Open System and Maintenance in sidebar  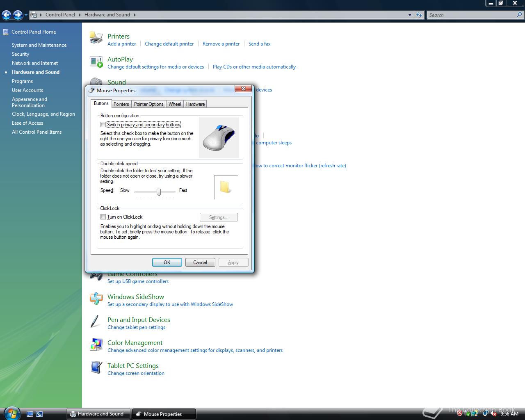[x=39, y=45]
